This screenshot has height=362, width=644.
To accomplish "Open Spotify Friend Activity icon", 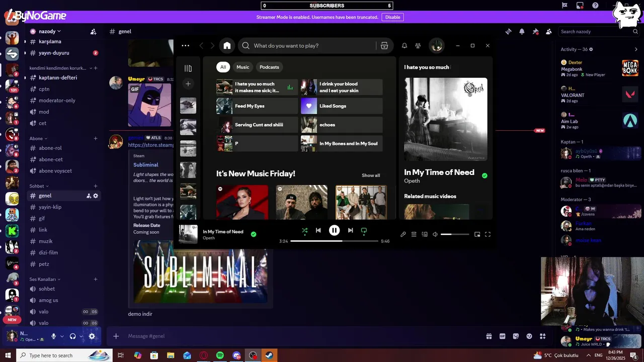I will point(418,46).
